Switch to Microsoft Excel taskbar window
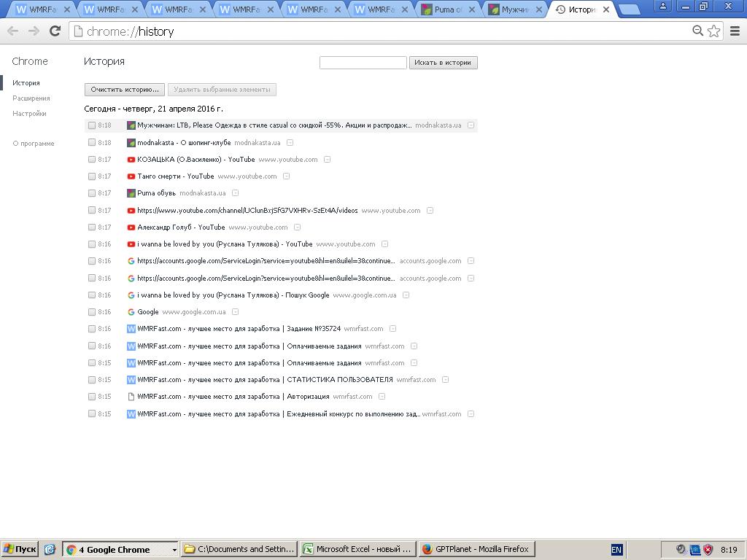747x560 pixels. [357, 550]
